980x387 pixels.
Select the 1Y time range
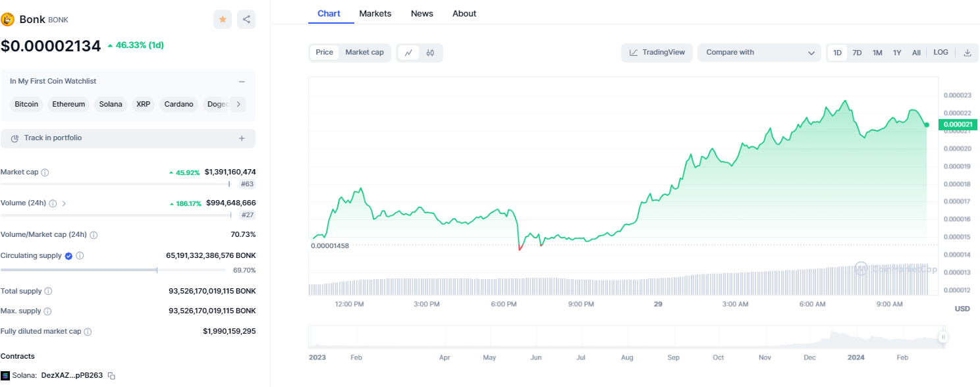coord(897,53)
